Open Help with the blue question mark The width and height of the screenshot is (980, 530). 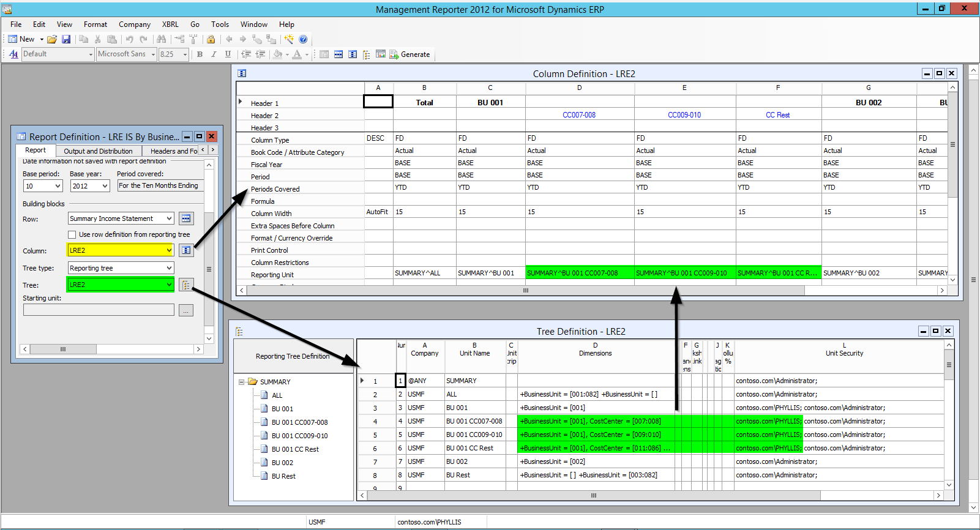[x=303, y=39]
